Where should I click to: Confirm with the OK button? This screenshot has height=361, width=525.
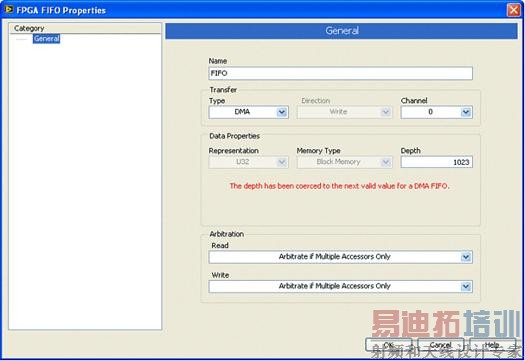pyautogui.click(x=388, y=345)
